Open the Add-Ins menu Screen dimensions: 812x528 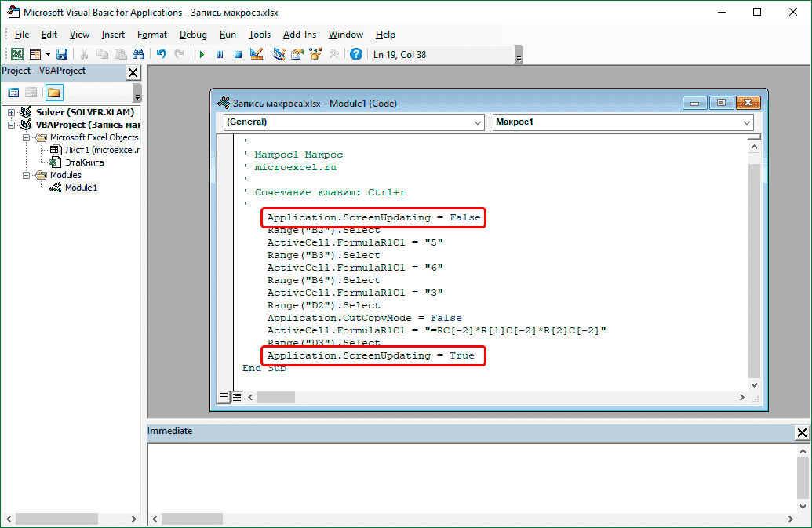300,35
